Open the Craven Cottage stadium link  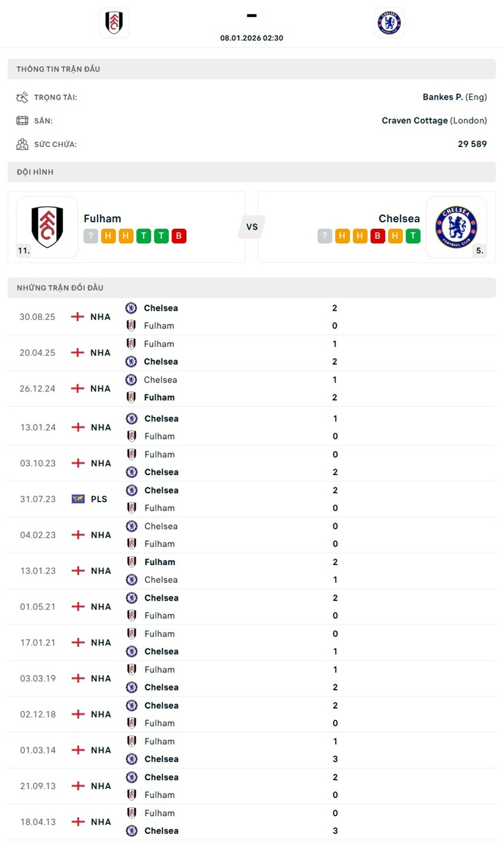point(415,120)
